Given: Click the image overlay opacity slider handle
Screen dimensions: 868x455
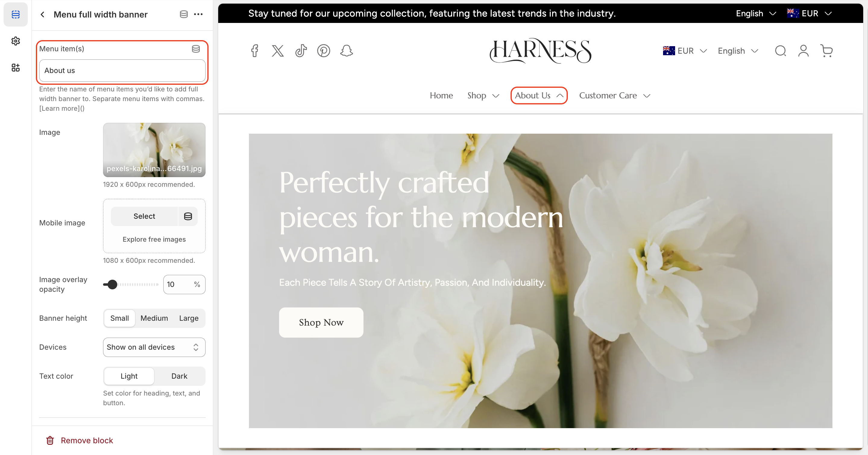Looking at the screenshot, I should pos(112,284).
